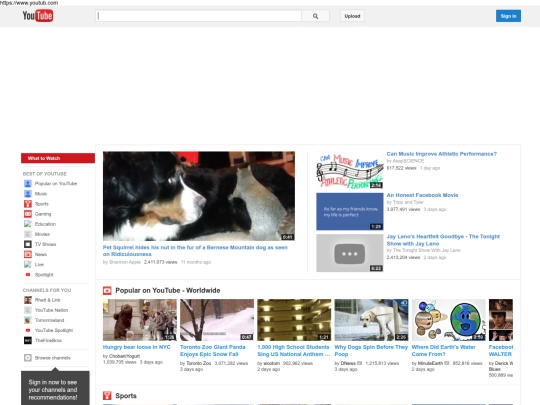Image resolution: width=540 pixels, height=405 pixels.
Task: Open TV Shows in the sidebar
Action: pyautogui.click(x=45, y=244)
